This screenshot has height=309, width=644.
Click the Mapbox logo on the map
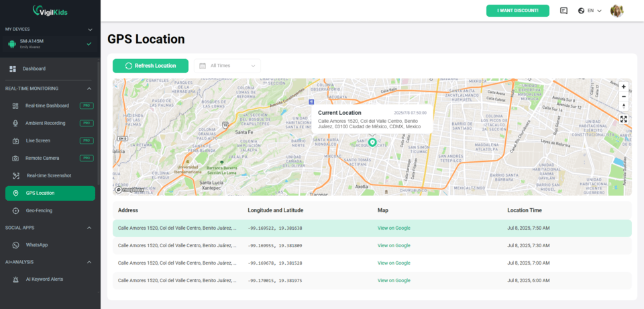[129, 189]
